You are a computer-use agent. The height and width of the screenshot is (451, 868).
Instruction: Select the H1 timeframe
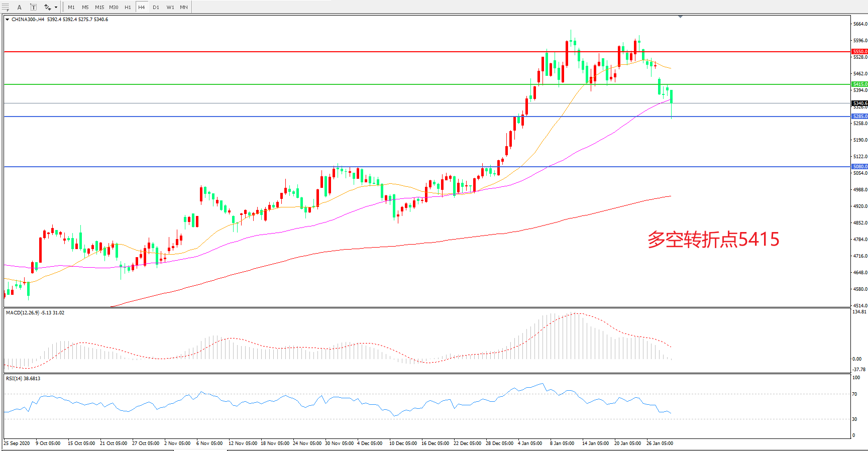tap(128, 7)
